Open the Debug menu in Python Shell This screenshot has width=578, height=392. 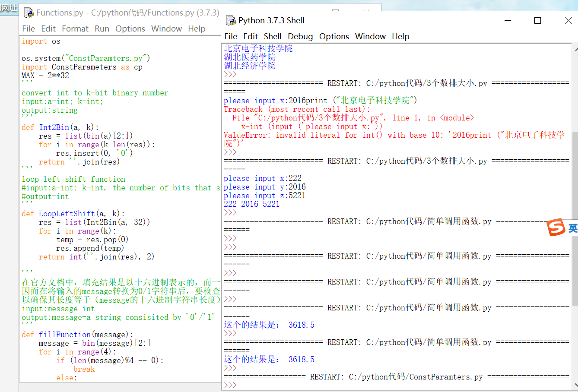(x=300, y=36)
